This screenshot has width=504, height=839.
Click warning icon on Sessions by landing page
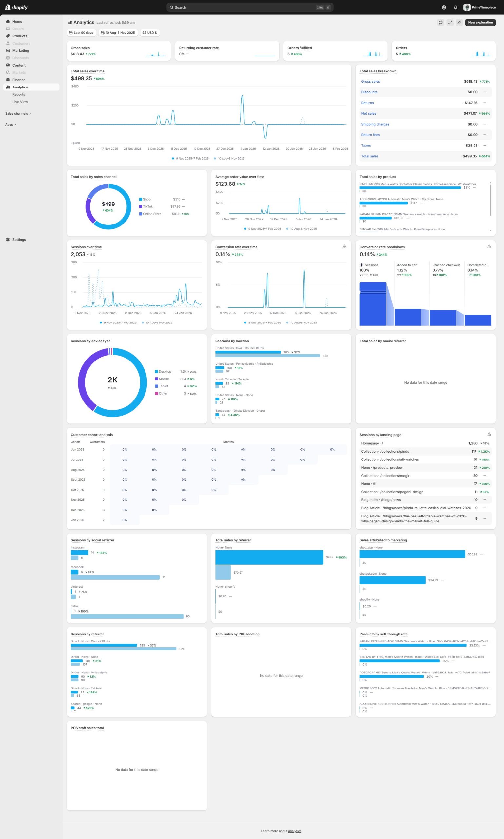[x=489, y=434]
